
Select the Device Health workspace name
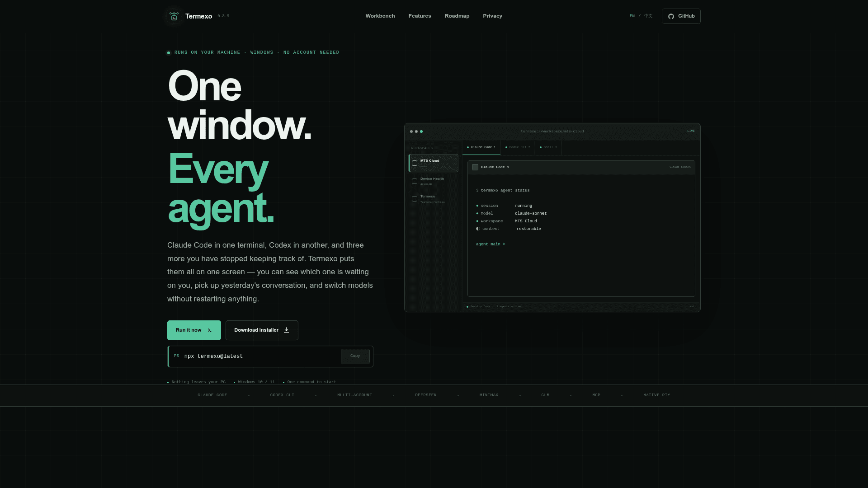pos(432,178)
